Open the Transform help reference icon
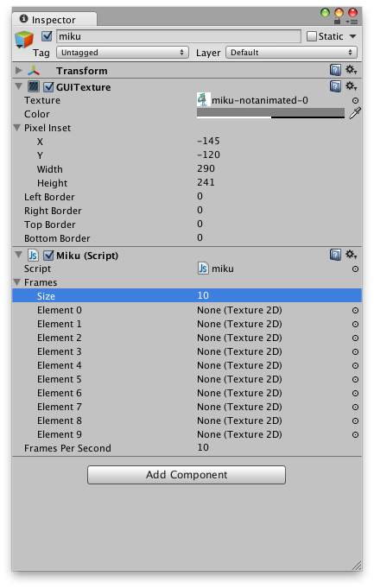 pos(335,70)
